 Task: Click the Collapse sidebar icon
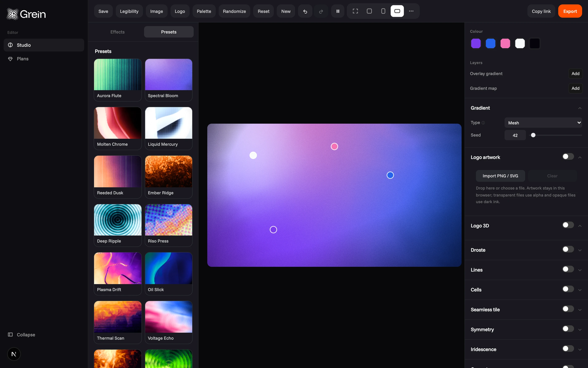point(10,335)
